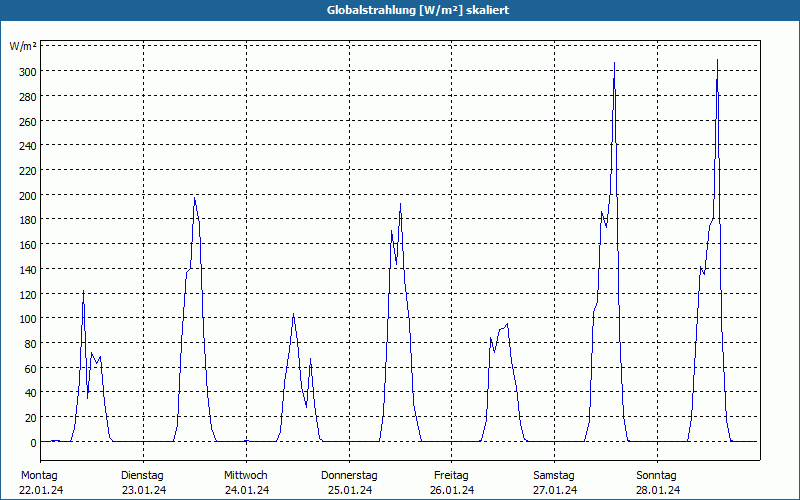Click the date label 25.01.24
Image resolution: width=800 pixels, height=500 pixels.
pos(349,490)
